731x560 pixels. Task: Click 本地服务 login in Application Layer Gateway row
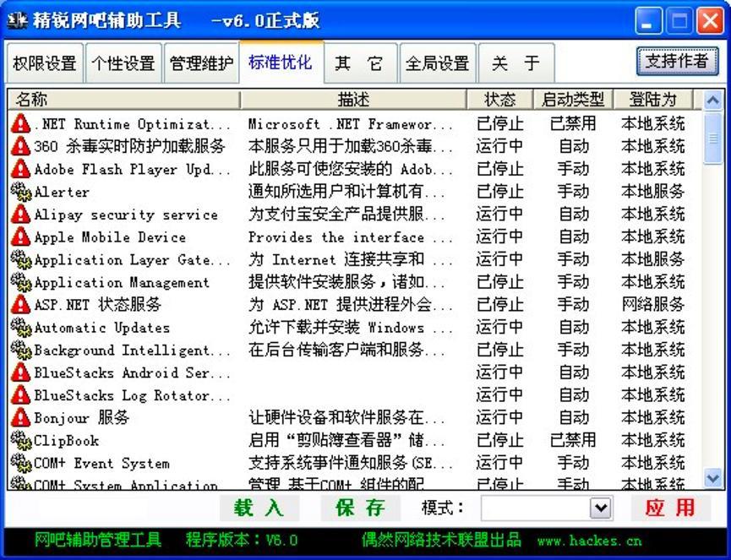pyautogui.click(x=652, y=259)
